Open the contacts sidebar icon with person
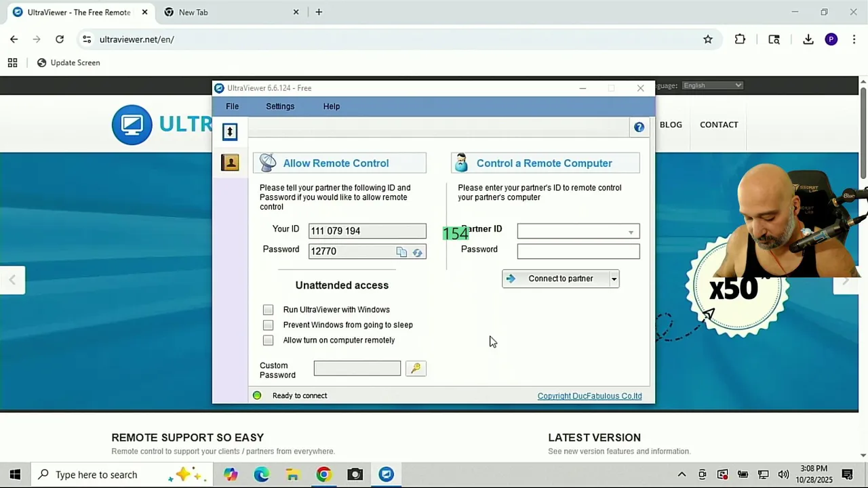Image resolution: width=868 pixels, height=488 pixels. 230,163
